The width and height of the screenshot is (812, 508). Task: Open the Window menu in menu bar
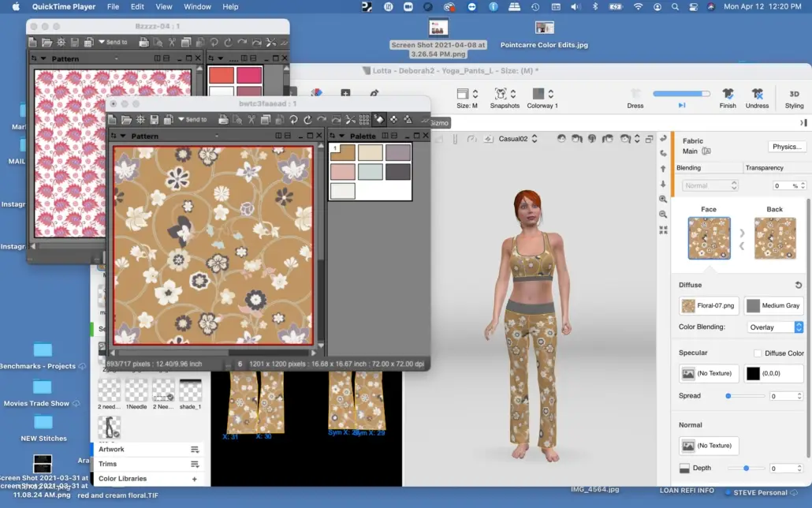[x=197, y=6]
